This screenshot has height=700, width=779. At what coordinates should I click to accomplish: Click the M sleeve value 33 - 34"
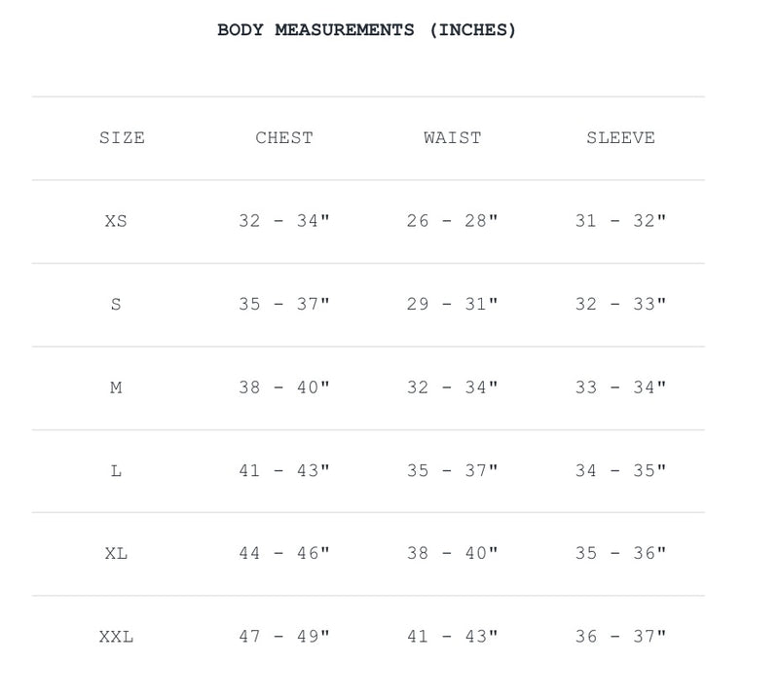coord(620,387)
